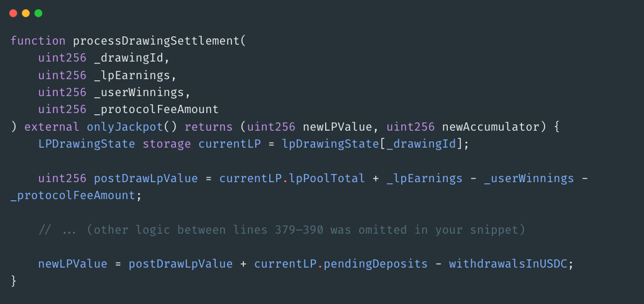Viewport: 644px width, 304px height.
Task: Click newLPValue in the final assignment
Action: point(72,264)
